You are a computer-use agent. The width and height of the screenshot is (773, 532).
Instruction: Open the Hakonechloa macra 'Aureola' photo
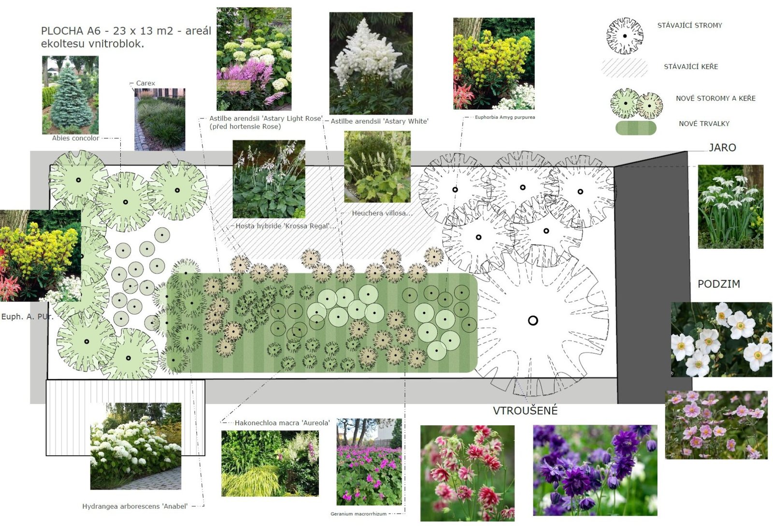click(x=270, y=463)
